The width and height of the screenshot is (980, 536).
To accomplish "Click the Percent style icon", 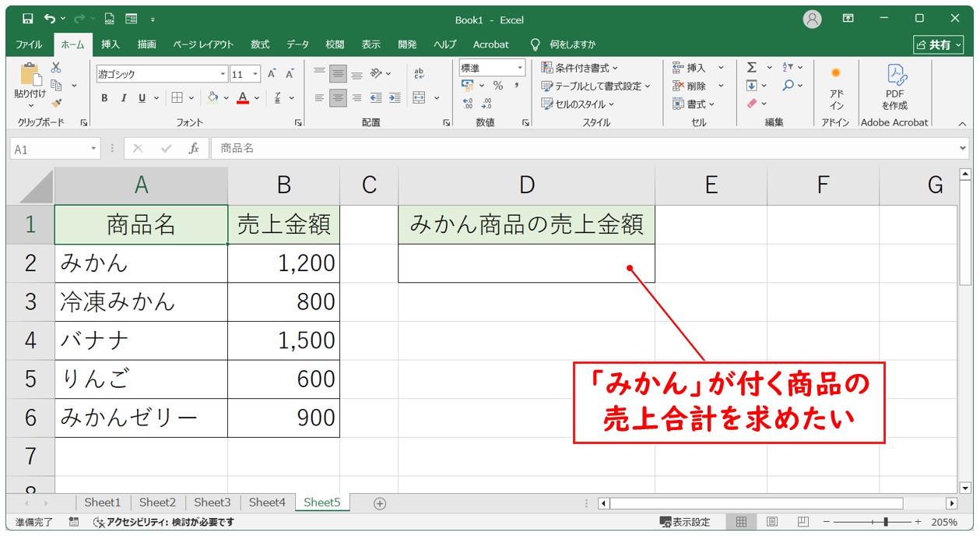I will coord(497,86).
